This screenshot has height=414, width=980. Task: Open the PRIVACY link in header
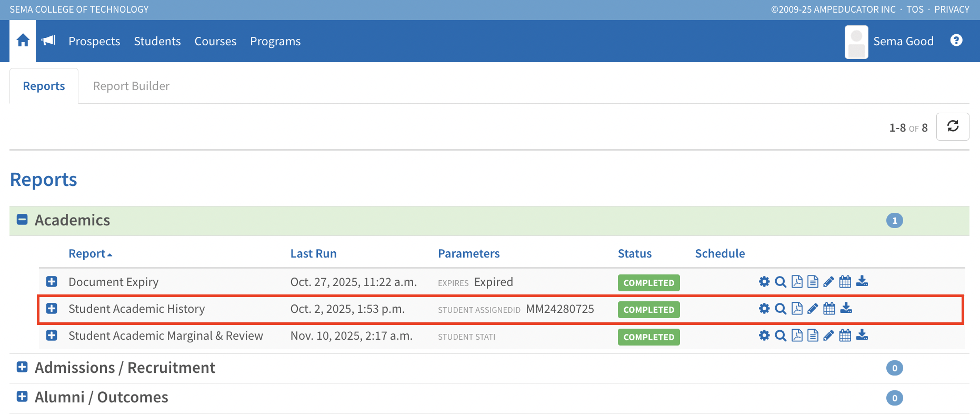(x=952, y=9)
